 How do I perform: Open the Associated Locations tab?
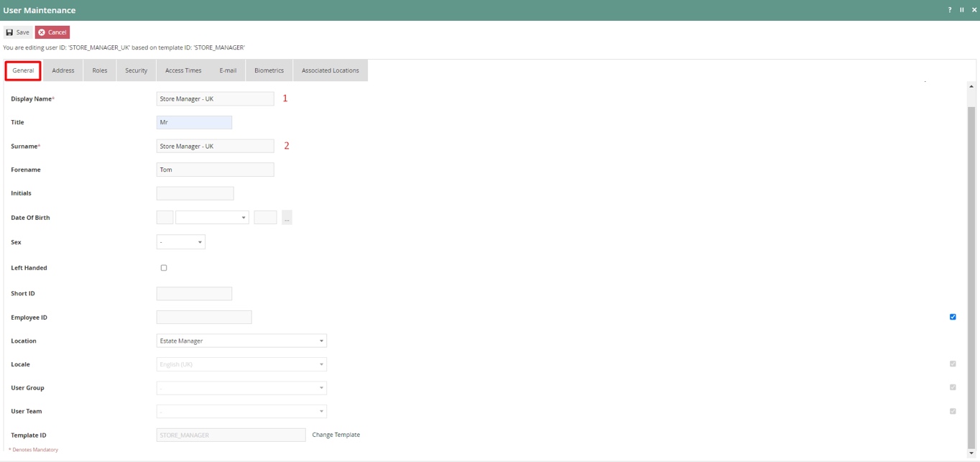pos(330,70)
